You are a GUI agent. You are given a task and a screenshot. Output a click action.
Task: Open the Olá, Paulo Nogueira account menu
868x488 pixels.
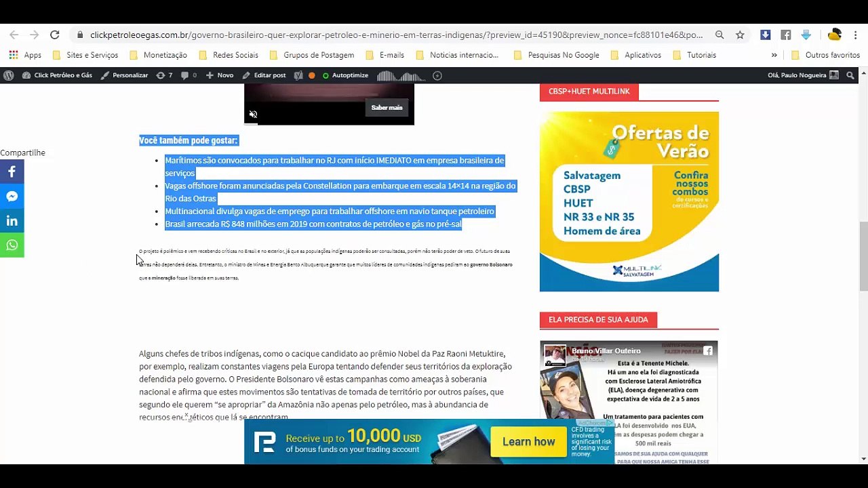point(803,75)
